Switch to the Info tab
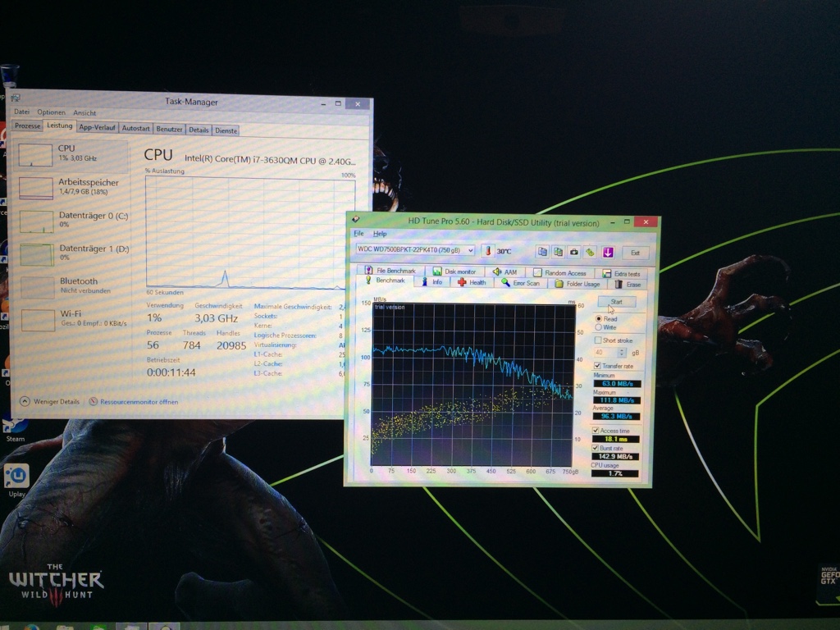 (431, 282)
